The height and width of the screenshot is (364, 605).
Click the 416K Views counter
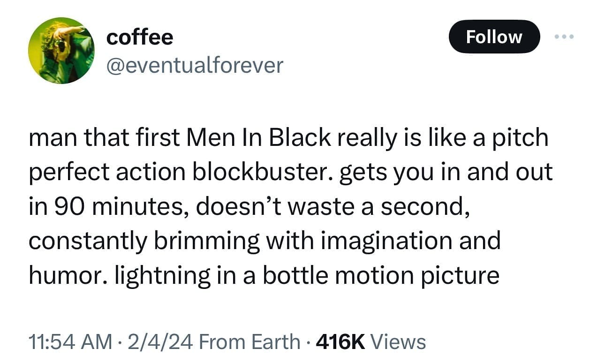pos(369,342)
